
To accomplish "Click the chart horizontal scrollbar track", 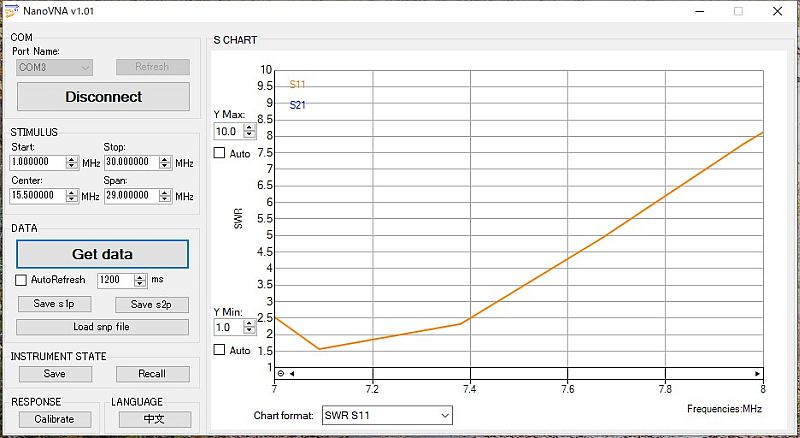I will pyautogui.click(x=520, y=373).
